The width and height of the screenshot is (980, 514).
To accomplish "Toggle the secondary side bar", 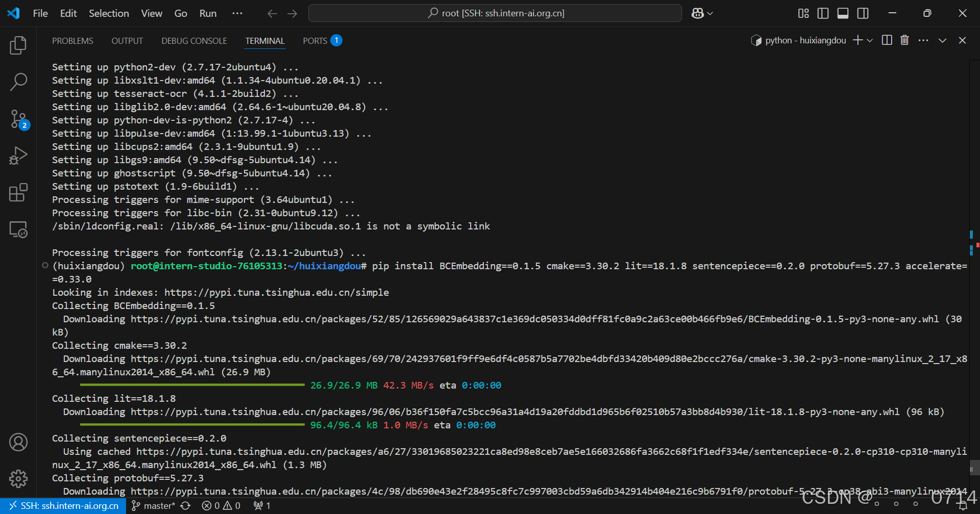I will 863,13.
